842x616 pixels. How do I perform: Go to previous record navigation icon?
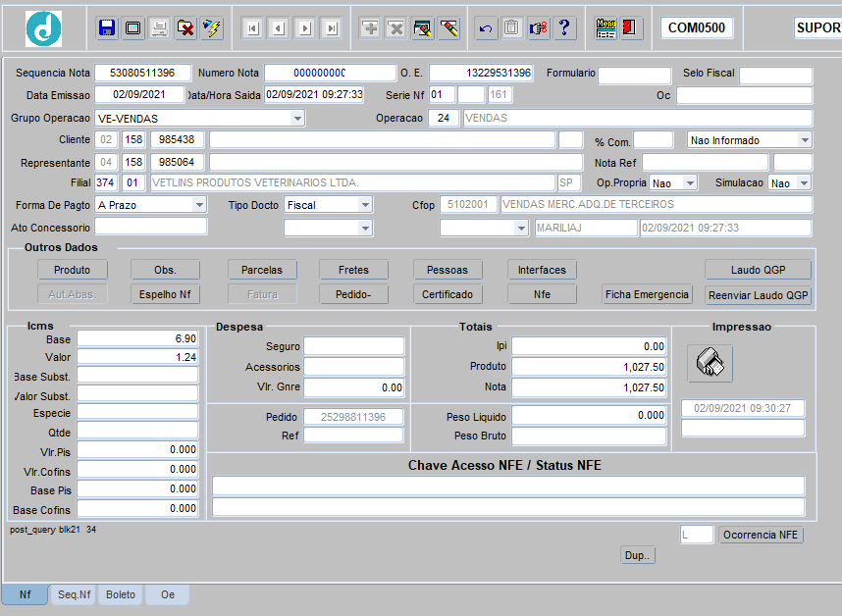pos(279,27)
